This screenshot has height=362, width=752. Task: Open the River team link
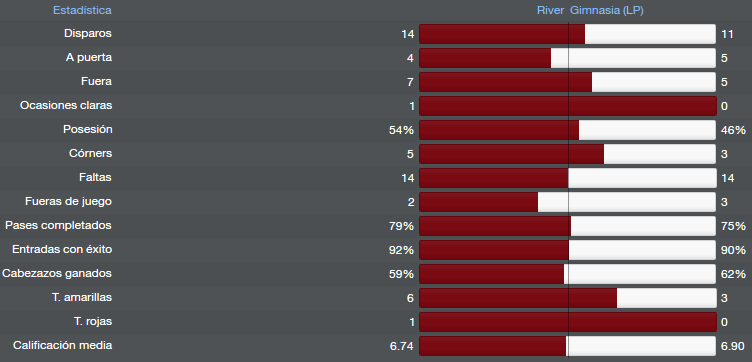click(550, 10)
